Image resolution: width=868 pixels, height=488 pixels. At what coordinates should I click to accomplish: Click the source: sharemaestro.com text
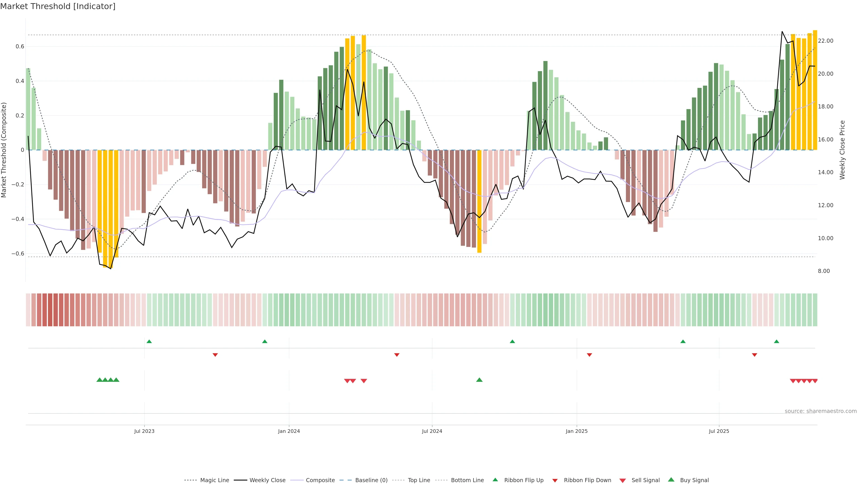(821, 411)
